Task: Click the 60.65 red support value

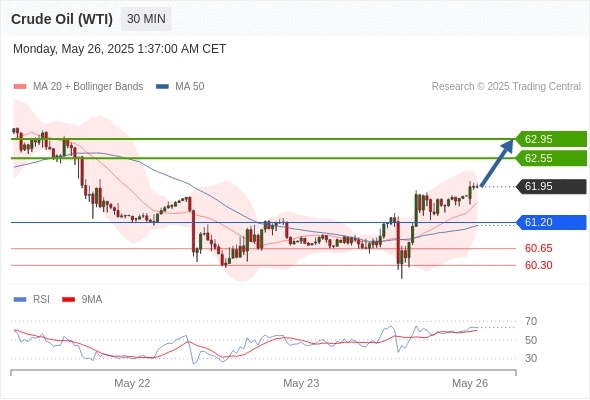Action: tap(539, 248)
